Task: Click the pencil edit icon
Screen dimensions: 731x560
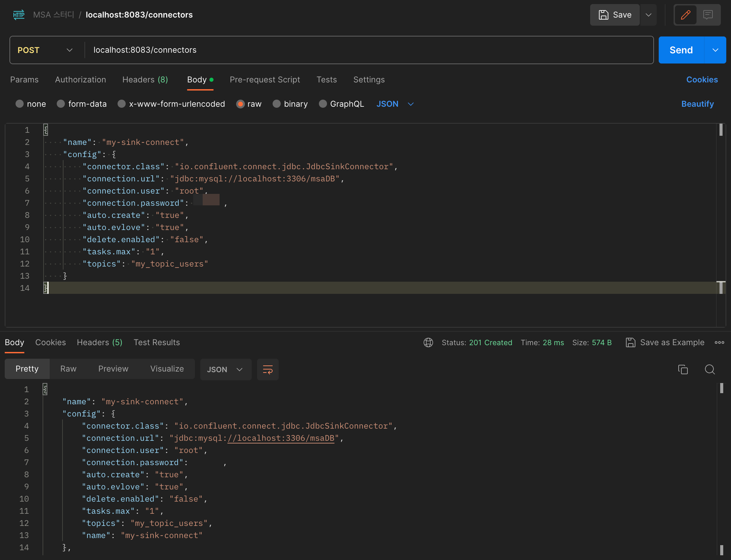Action: tap(685, 15)
